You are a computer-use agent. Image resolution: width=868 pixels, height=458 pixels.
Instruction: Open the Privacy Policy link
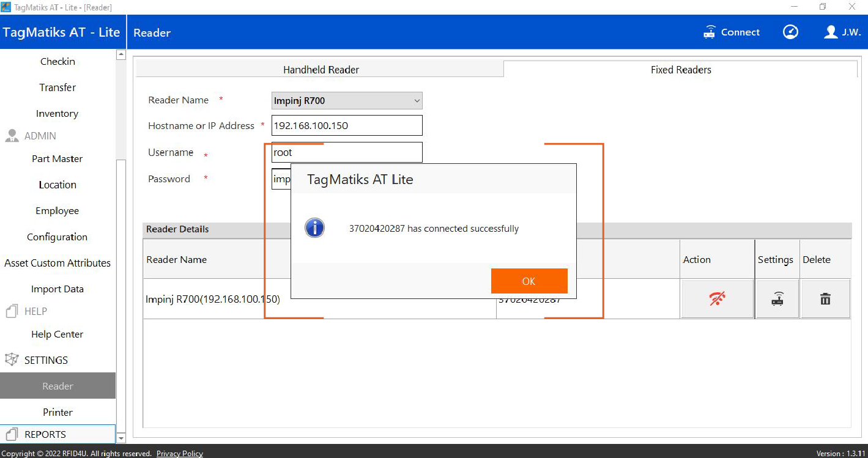point(179,454)
